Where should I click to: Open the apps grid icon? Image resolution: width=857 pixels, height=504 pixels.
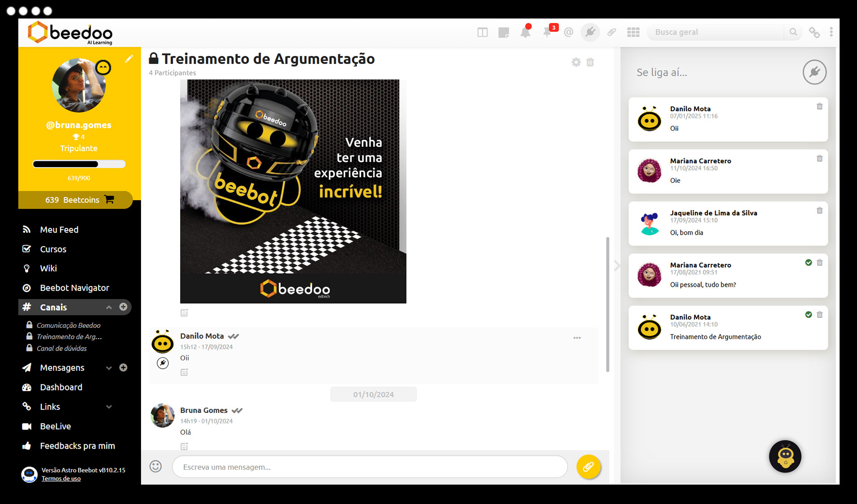(633, 32)
